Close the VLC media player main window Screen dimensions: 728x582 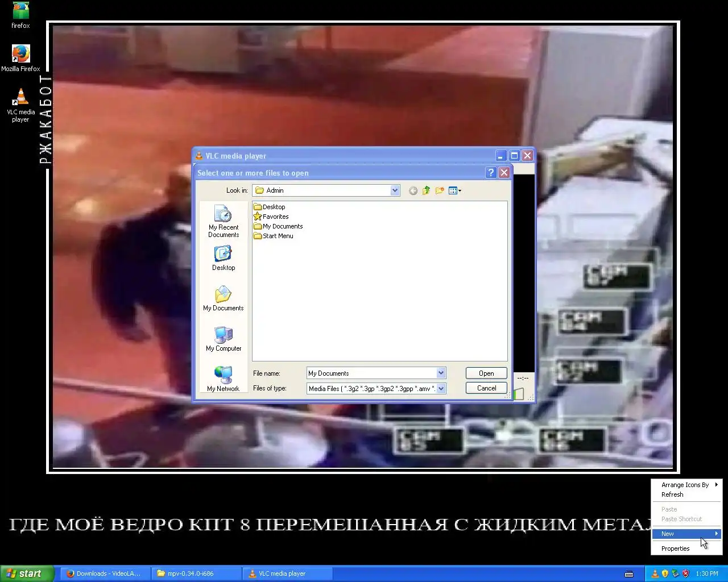527,156
